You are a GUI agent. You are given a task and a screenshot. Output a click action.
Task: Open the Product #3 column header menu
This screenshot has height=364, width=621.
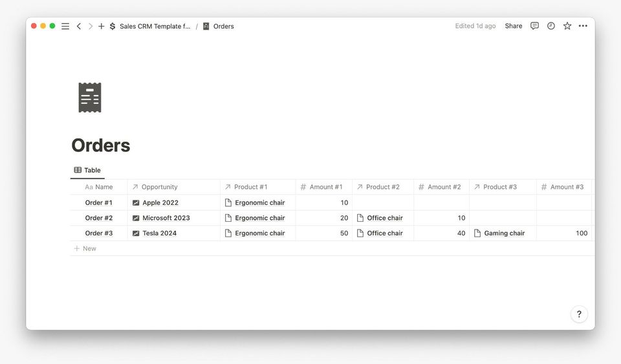tap(499, 187)
